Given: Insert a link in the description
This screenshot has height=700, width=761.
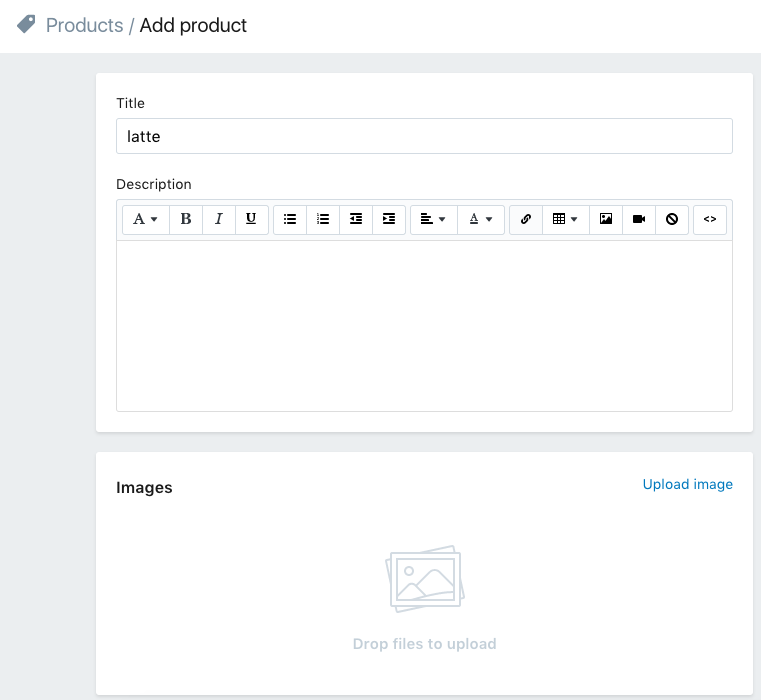Looking at the screenshot, I should point(526,219).
